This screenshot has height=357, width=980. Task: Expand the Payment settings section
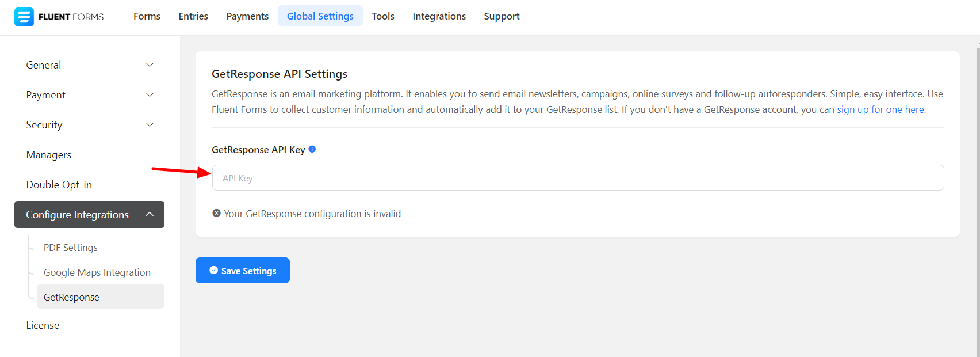(x=89, y=95)
